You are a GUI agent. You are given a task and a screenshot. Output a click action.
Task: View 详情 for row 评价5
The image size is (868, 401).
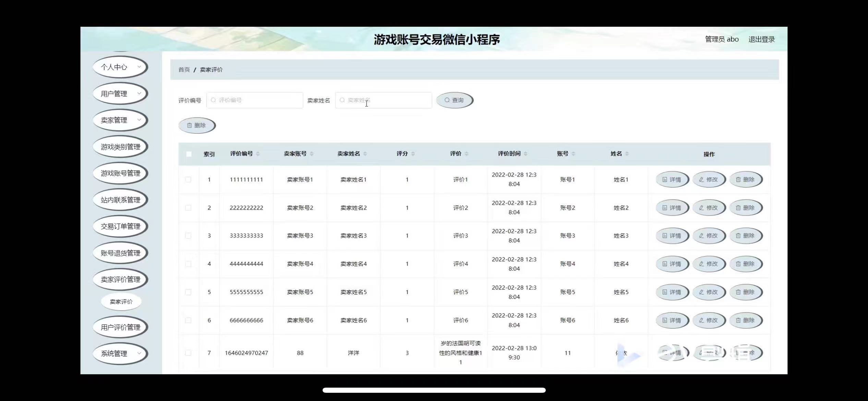672,292
